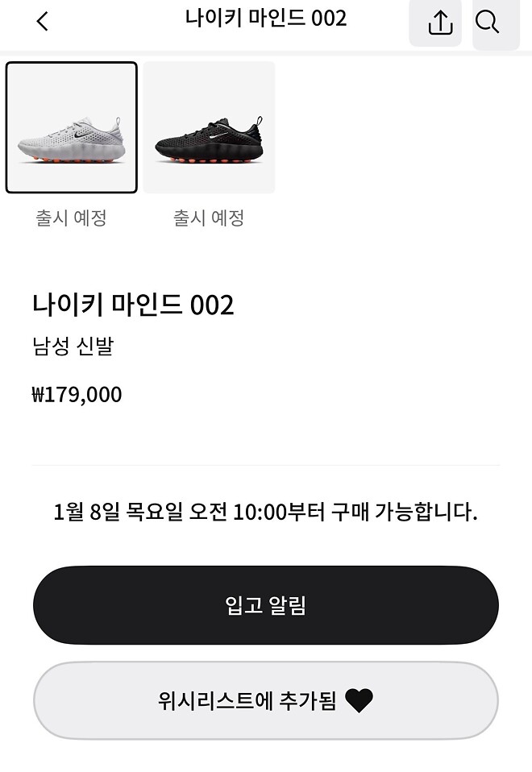Image resolution: width=532 pixels, height=772 pixels.
Task: Open the share options with the share icon
Action: click(435, 23)
